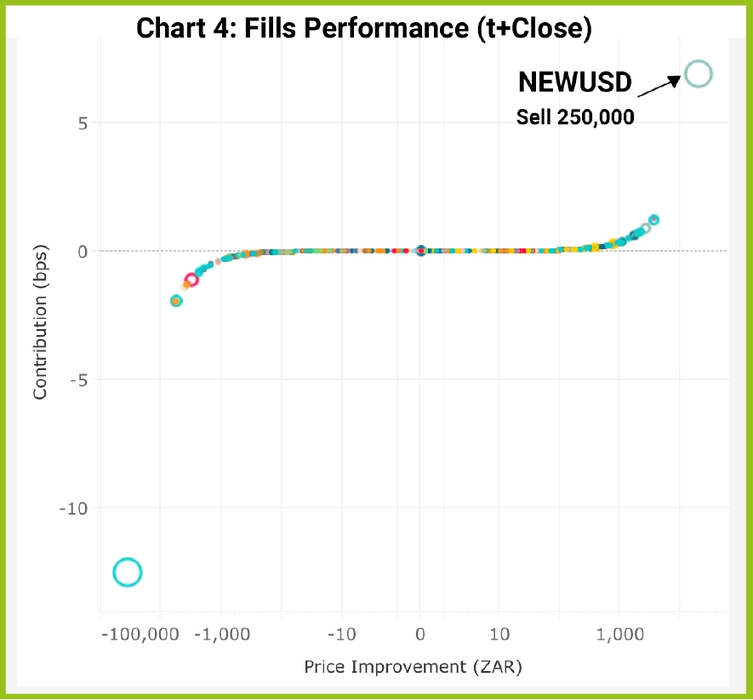Select the rightmost cyan point on the curve

tap(653, 219)
